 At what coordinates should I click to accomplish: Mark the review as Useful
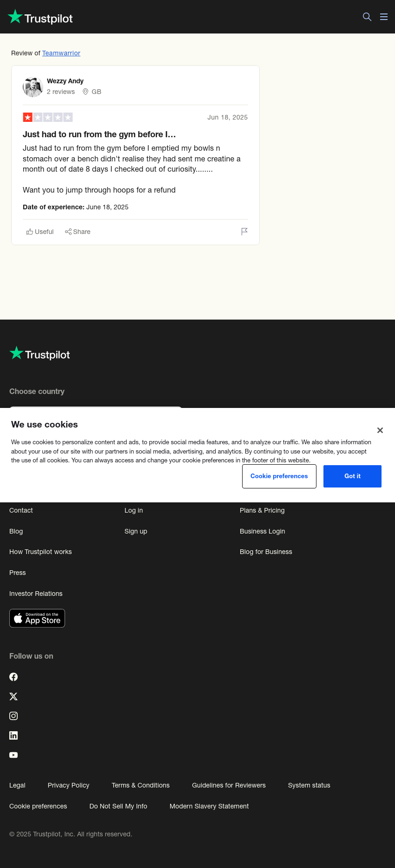(x=40, y=232)
